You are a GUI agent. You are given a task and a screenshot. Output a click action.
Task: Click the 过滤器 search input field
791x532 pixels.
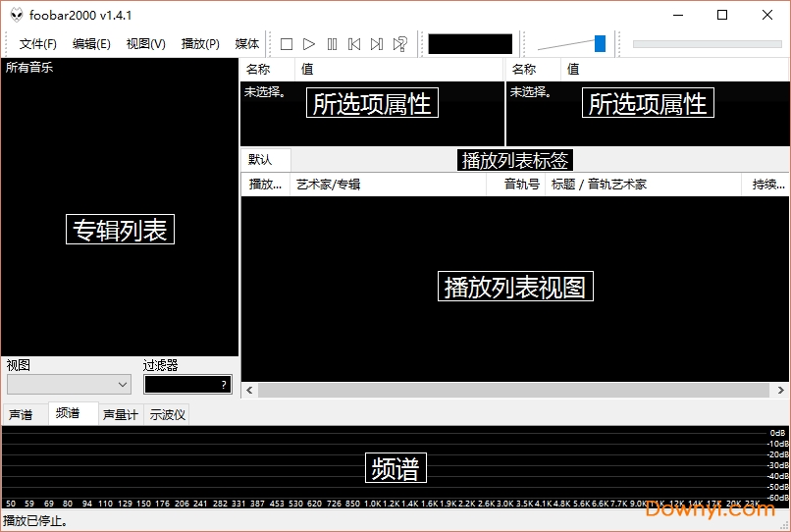coord(187,385)
